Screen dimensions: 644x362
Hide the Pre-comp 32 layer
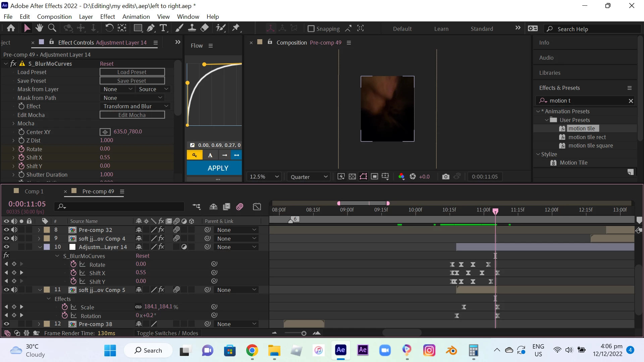coord(6,230)
